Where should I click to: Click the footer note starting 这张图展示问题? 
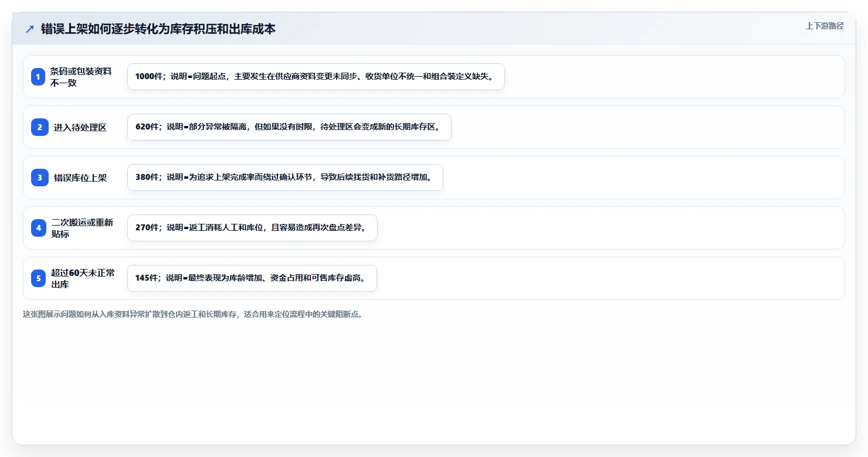(193, 315)
